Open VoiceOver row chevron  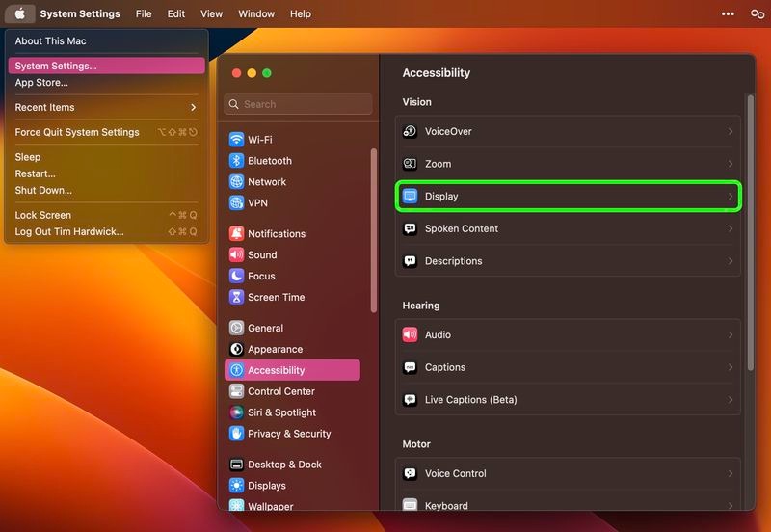(731, 131)
